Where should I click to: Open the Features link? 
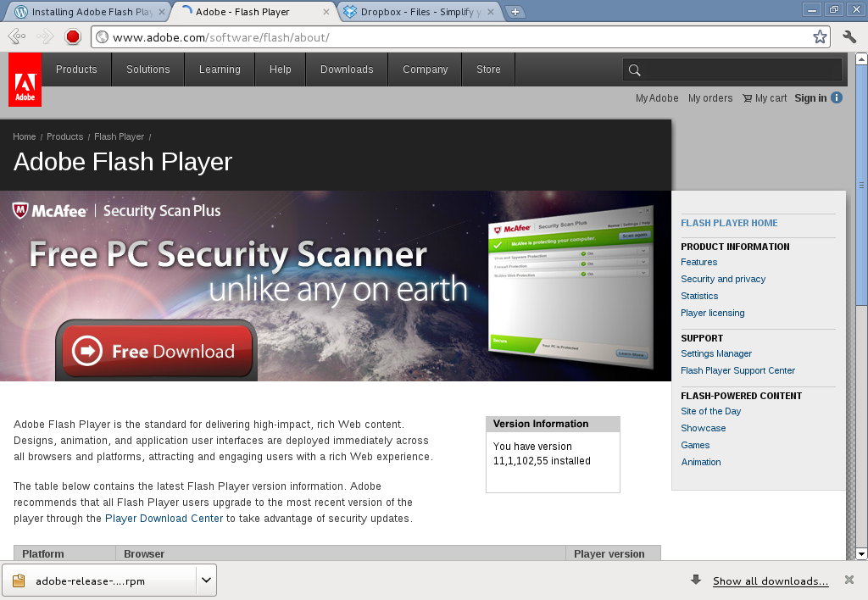698,262
